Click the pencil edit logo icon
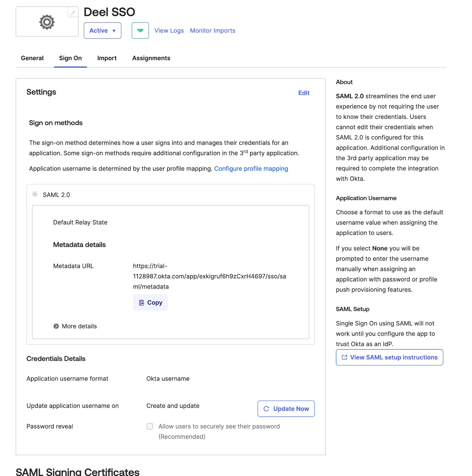The image size is (472, 476). point(73,12)
